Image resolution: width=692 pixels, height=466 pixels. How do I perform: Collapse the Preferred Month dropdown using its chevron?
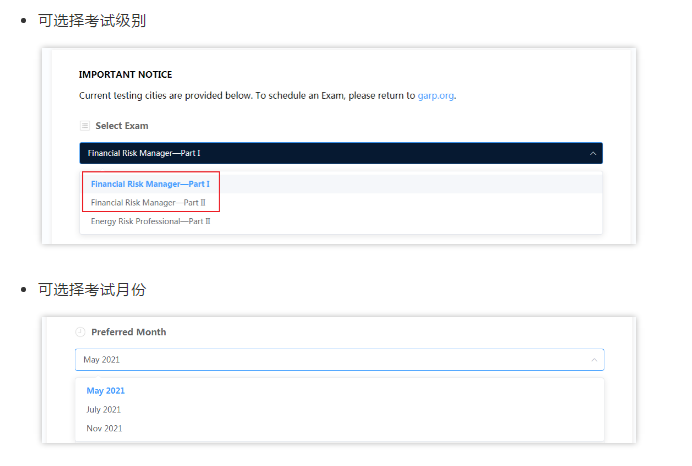click(594, 359)
